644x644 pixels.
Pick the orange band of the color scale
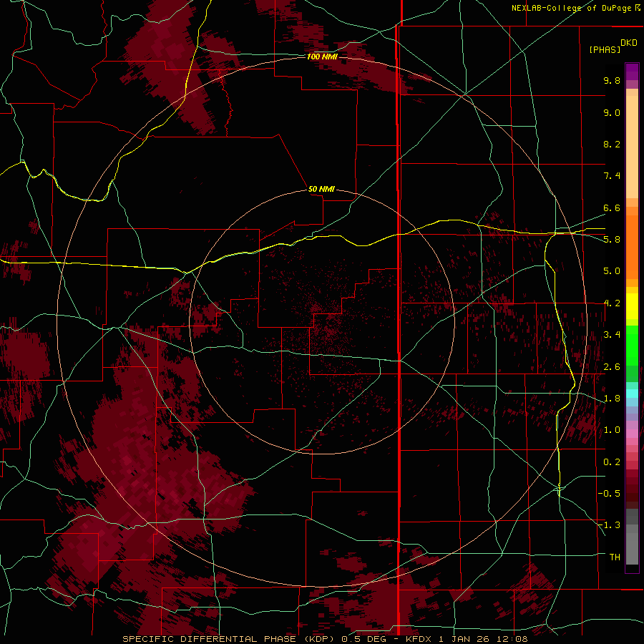pos(632,248)
